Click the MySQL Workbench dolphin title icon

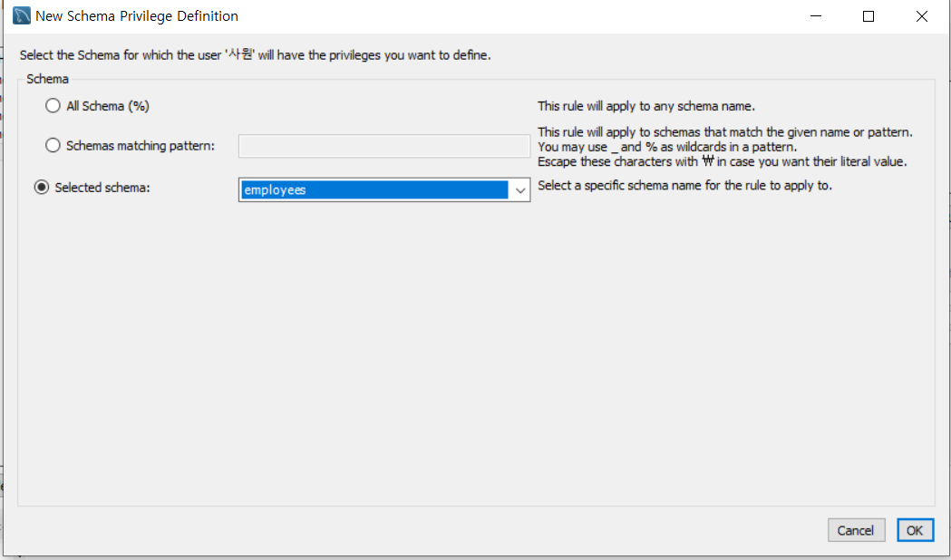[x=21, y=15]
